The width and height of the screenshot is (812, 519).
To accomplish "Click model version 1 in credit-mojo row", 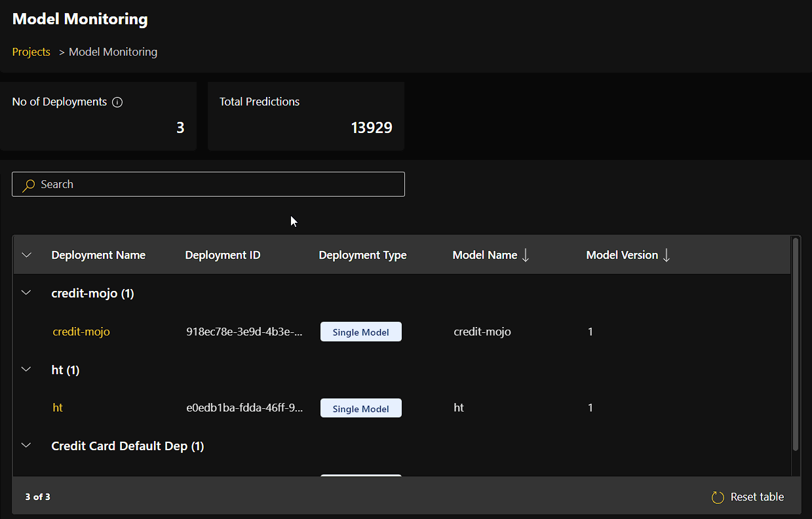I will coord(590,332).
